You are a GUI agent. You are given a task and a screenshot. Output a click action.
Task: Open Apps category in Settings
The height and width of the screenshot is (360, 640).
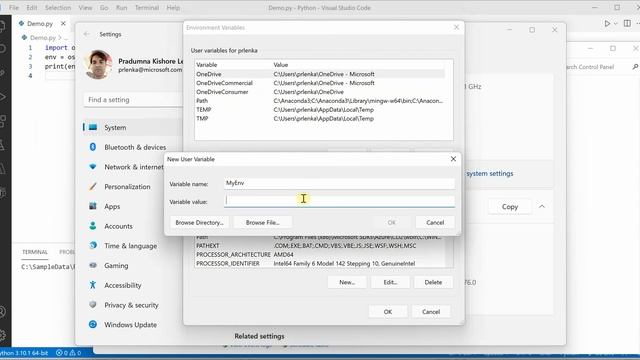click(x=124, y=207)
